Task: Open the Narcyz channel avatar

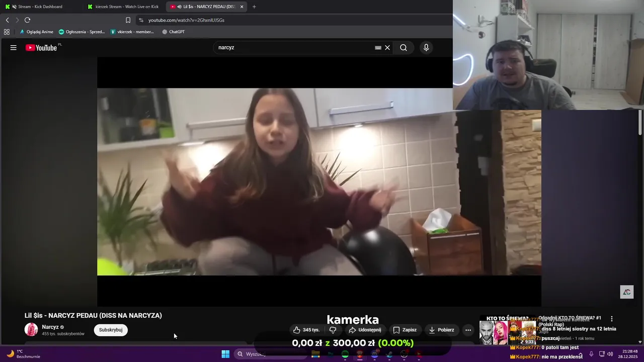Action: point(31,330)
